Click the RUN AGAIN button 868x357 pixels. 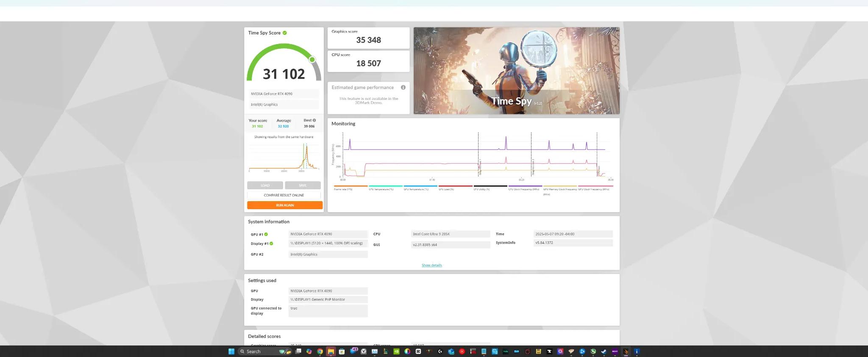tap(285, 205)
